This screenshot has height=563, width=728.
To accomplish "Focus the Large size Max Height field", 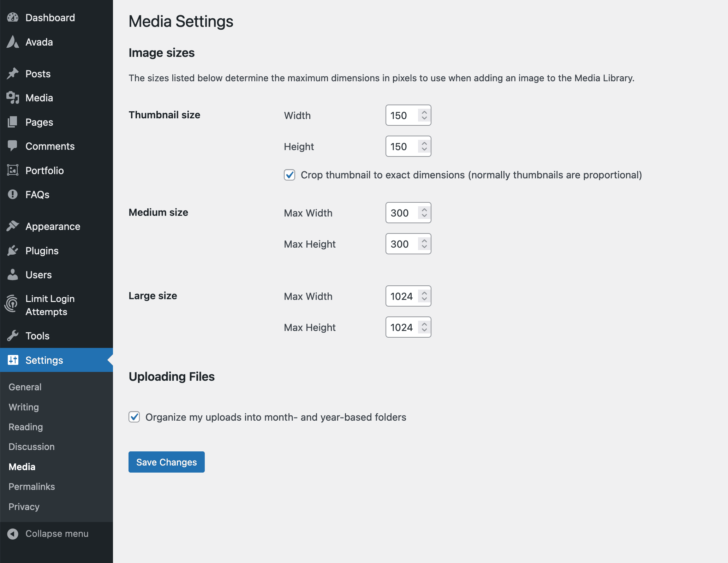I will [x=408, y=327].
